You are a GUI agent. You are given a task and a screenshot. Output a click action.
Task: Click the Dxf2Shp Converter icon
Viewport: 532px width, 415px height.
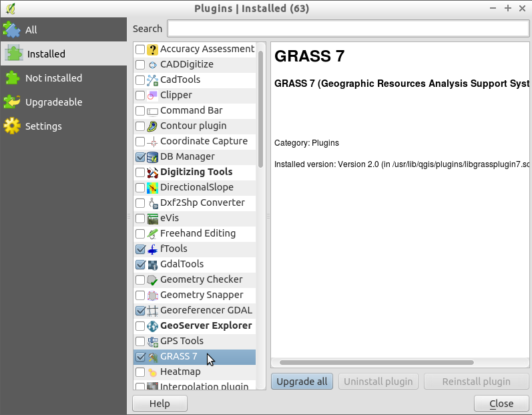coord(153,203)
